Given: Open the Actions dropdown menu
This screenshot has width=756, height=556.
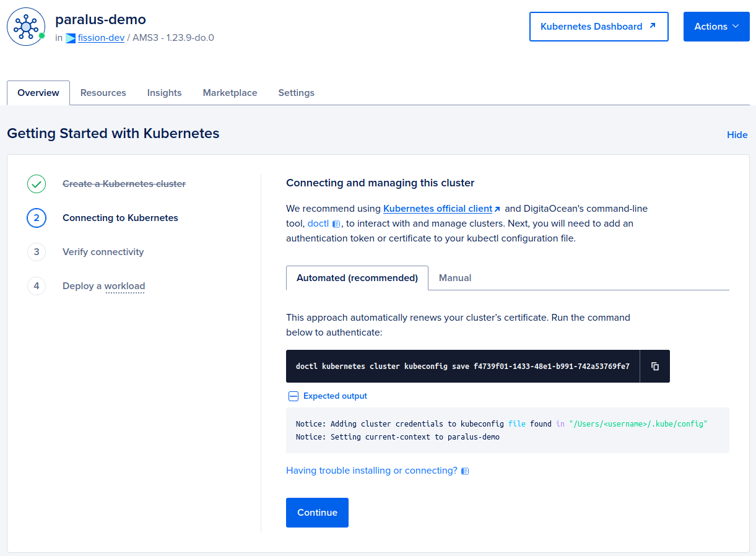Looking at the screenshot, I should click(716, 27).
